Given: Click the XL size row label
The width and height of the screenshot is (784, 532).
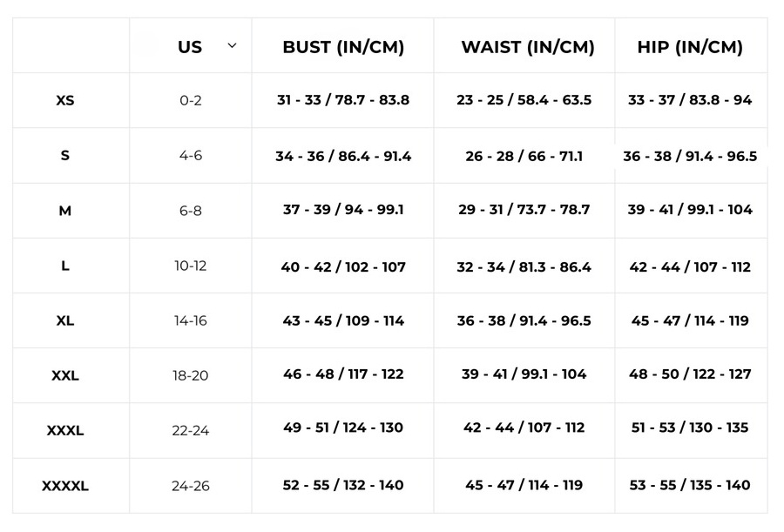Looking at the screenshot, I should pyautogui.click(x=65, y=320).
